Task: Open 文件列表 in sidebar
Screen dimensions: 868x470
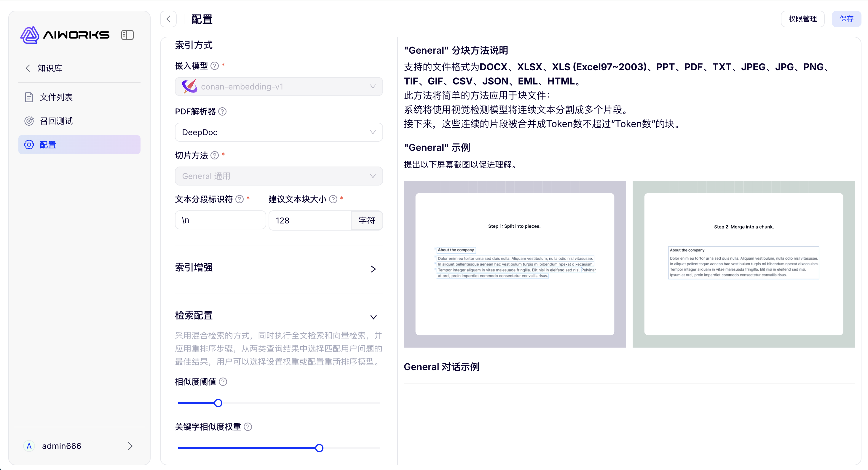Action: [x=56, y=97]
